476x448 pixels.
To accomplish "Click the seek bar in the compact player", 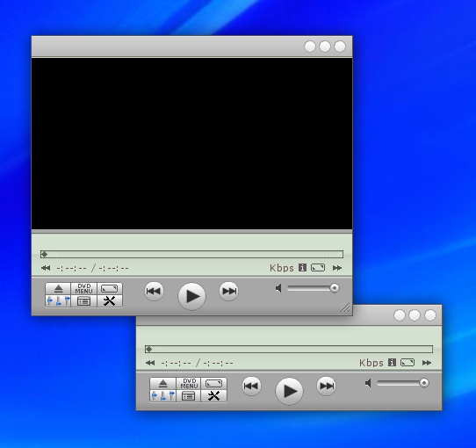I will pos(289,349).
